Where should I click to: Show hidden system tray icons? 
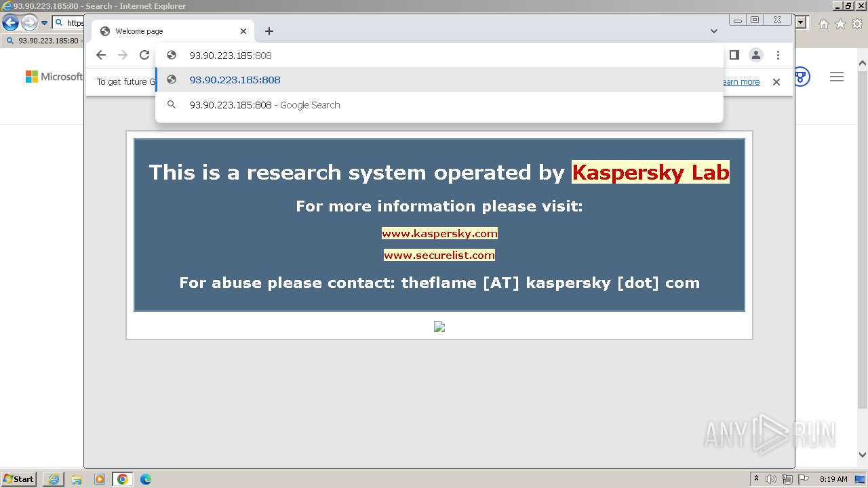756,479
